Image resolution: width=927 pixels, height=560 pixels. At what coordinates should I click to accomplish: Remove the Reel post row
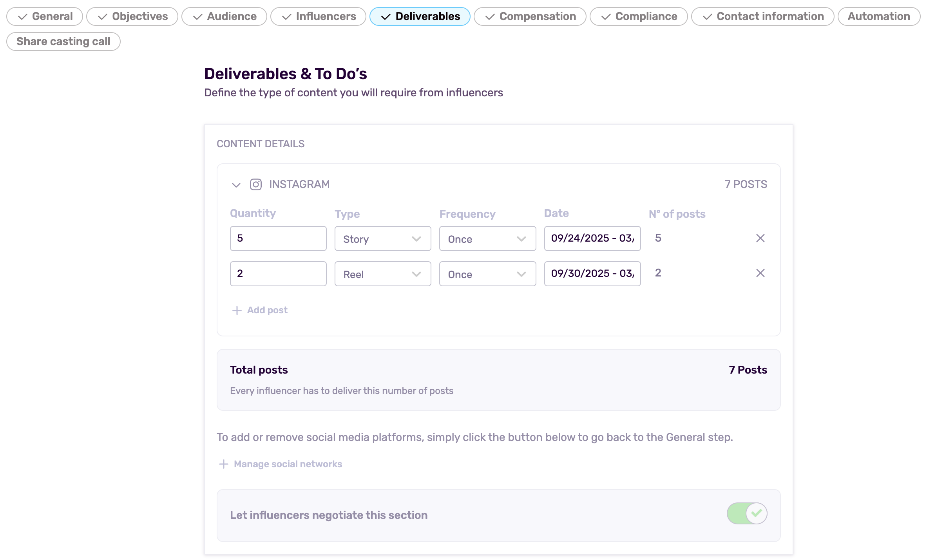point(760,273)
